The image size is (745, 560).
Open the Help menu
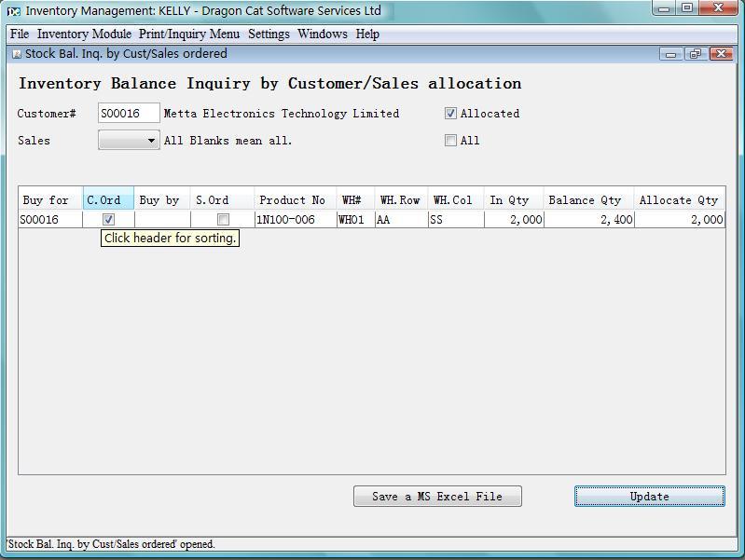[367, 34]
